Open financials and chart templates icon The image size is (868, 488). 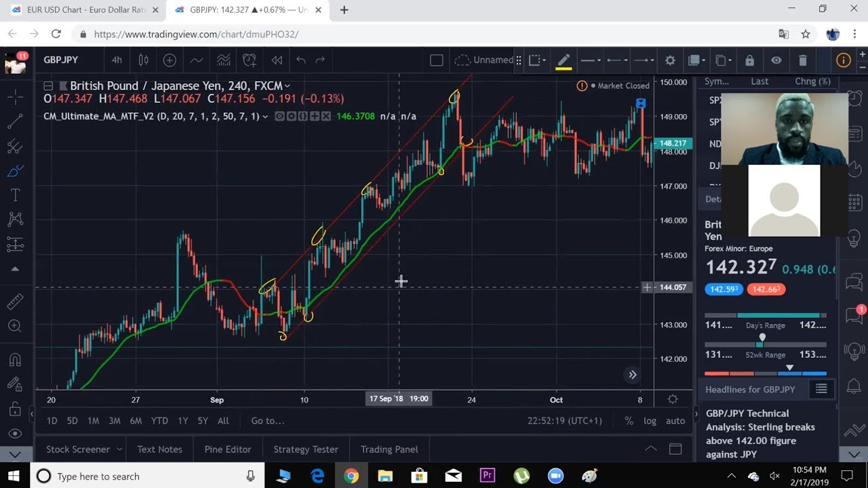point(223,60)
